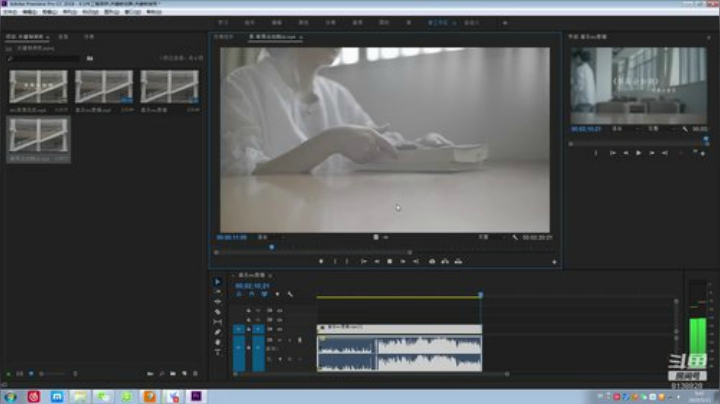Select the Razor tool
The image size is (720, 404).
[218, 312]
